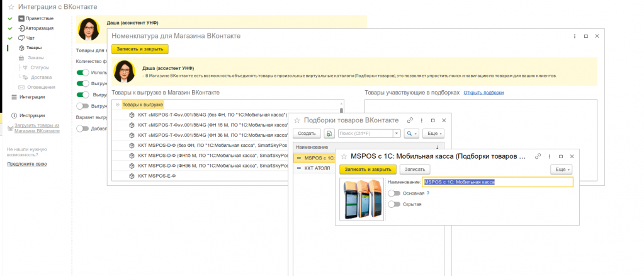Click Загрузить товары из Магазина ВКонтакте link
This screenshot has height=276, width=644.
click(x=37, y=128)
